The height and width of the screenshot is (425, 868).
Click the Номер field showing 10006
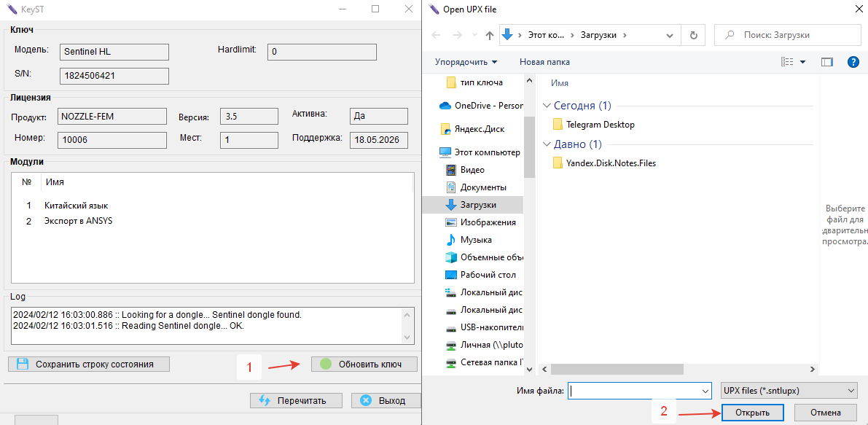(112, 140)
